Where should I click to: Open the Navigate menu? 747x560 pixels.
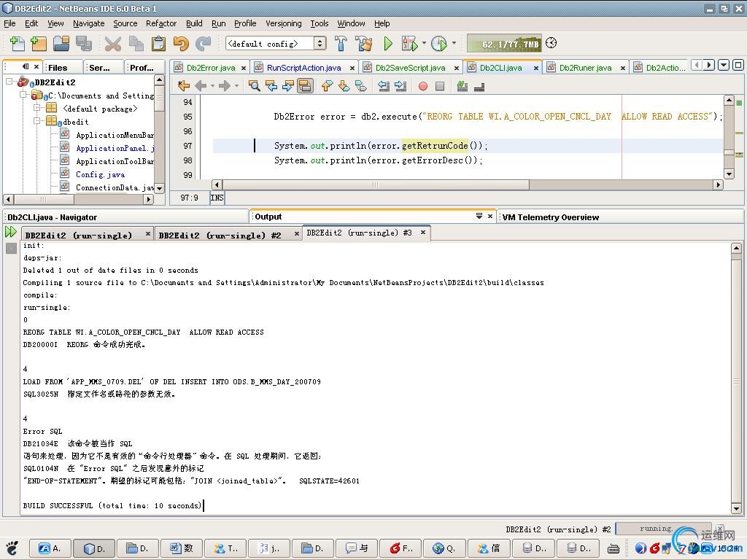(x=88, y=23)
